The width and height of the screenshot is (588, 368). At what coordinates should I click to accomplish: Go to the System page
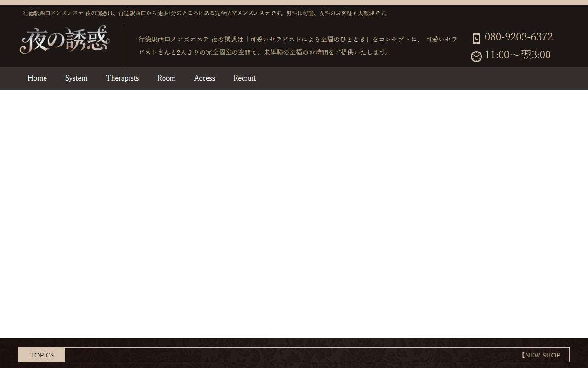coord(76,78)
